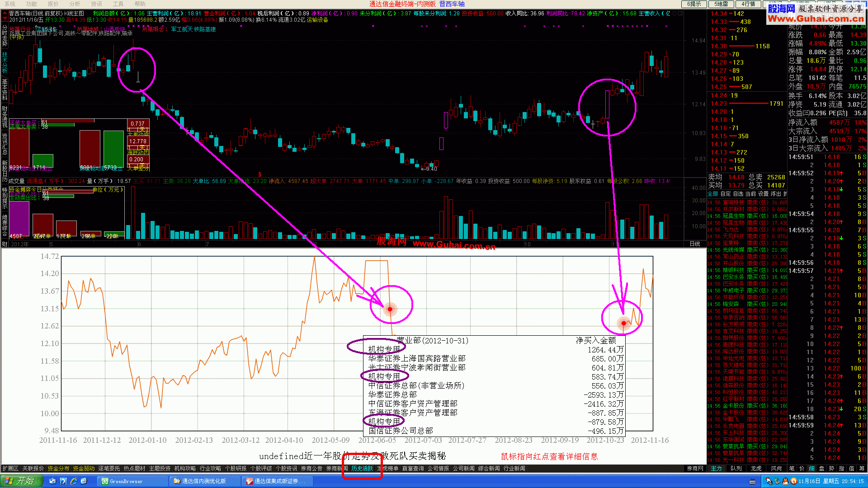Select the 队列 tab in the right panel
This screenshot has height=488, width=868.
pos(736,469)
